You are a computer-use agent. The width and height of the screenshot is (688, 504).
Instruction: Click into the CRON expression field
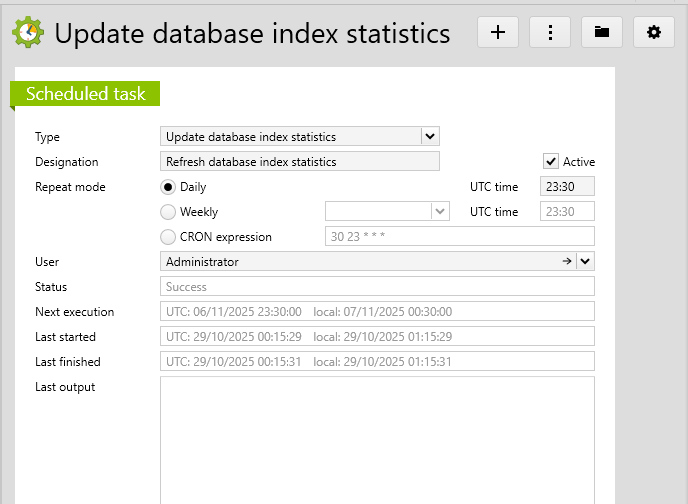coord(460,237)
